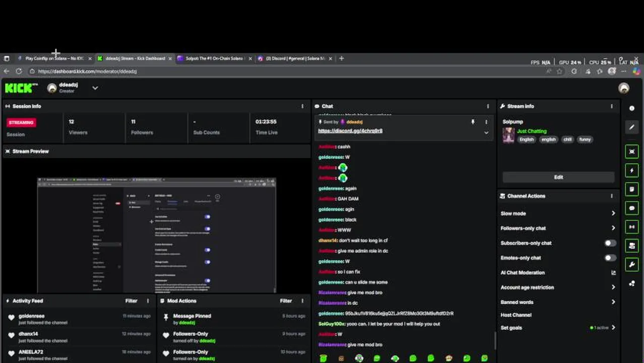Click the chat bubble icon in right sidebar
The width and height of the screenshot is (644, 363).
pyautogui.click(x=632, y=208)
